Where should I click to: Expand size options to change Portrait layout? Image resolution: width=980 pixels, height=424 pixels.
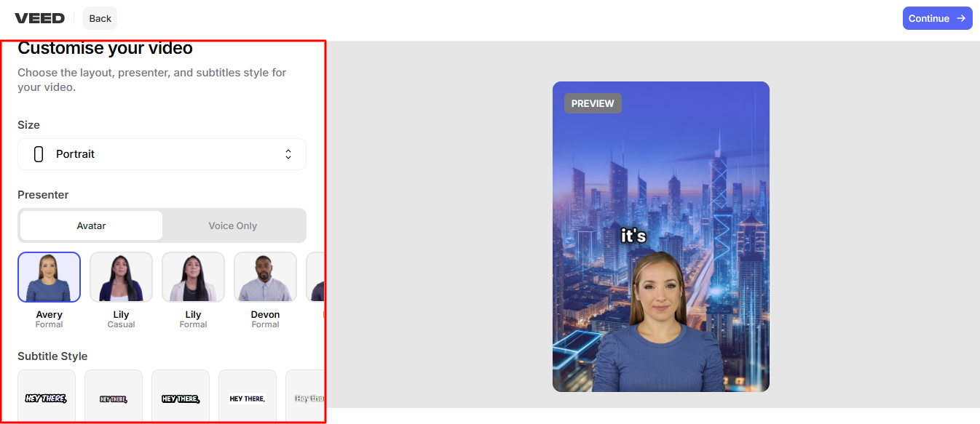click(x=162, y=153)
